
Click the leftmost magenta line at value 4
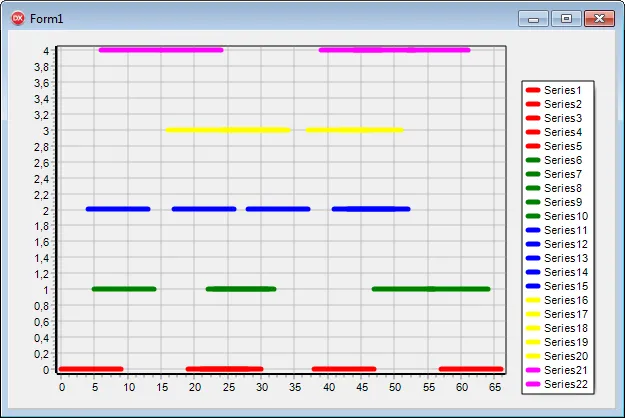pyautogui.click(x=161, y=50)
